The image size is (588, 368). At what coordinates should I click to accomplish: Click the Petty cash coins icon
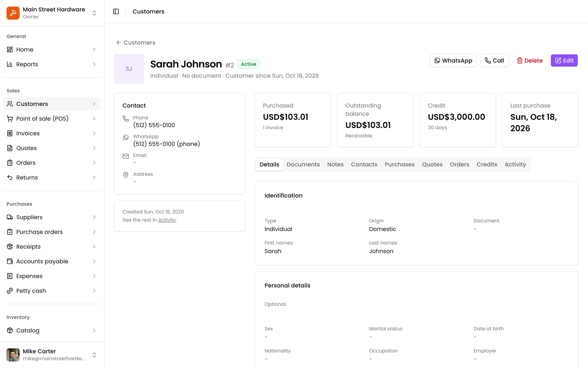click(x=10, y=291)
